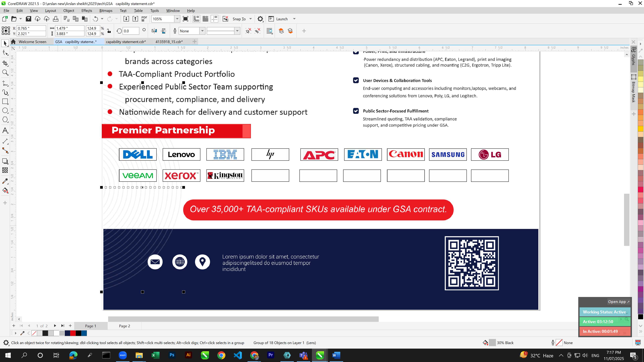Publish document to PDF
This screenshot has width=644, height=362.
click(144, 19)
